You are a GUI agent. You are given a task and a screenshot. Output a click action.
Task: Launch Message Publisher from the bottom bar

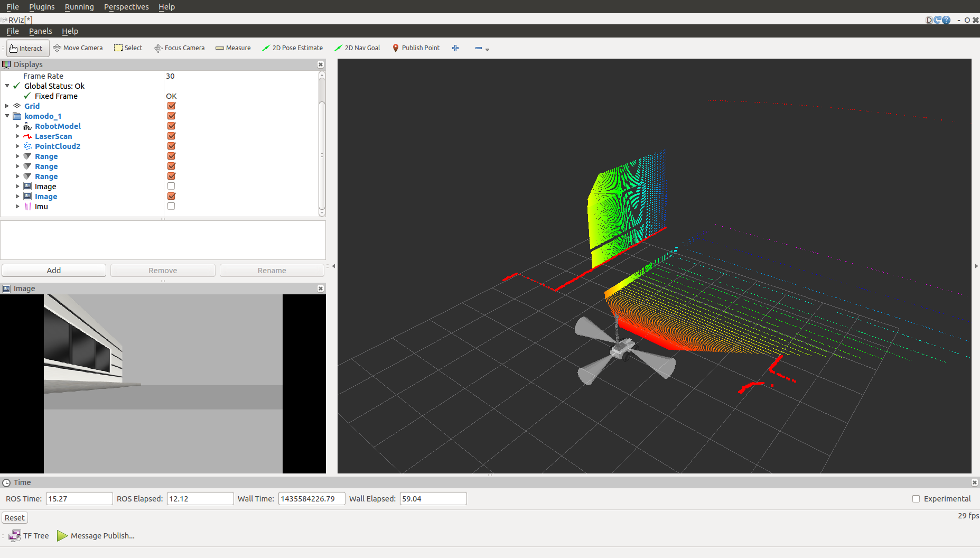point(96,536)
